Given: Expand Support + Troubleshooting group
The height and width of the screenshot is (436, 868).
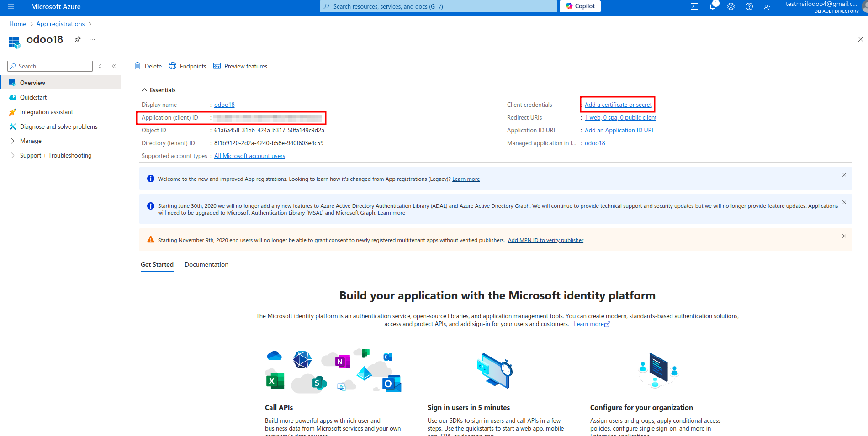Looking at the screenshot, I should tap(55, 155).
